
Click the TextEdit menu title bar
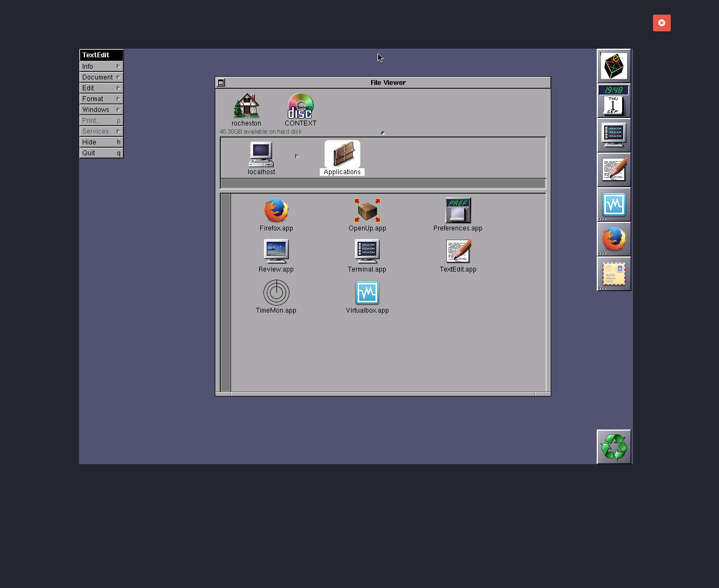pos(101,55)
